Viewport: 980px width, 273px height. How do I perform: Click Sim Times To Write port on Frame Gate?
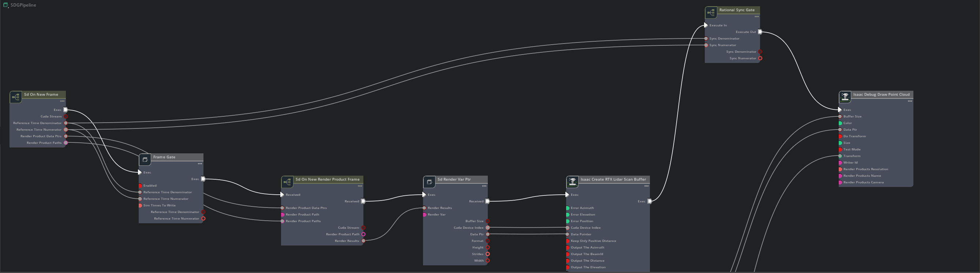[140, 206]
